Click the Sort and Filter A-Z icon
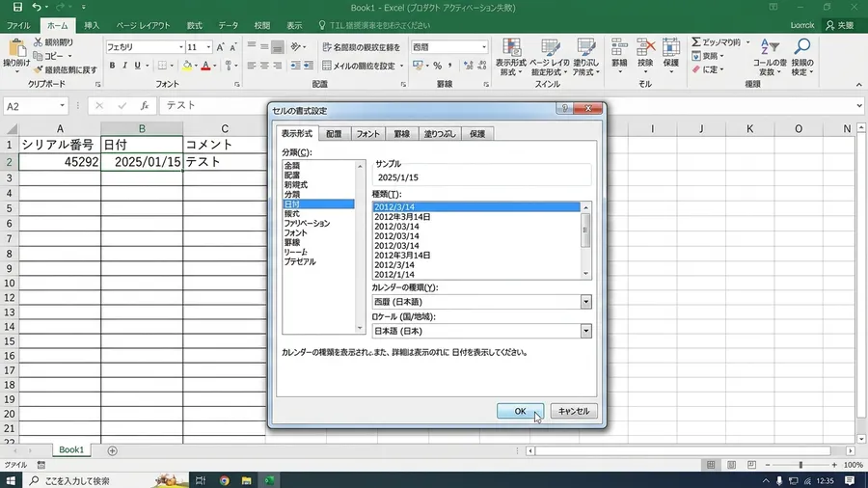868x488 pixels. pyautogui.click(x=770, y=47)
